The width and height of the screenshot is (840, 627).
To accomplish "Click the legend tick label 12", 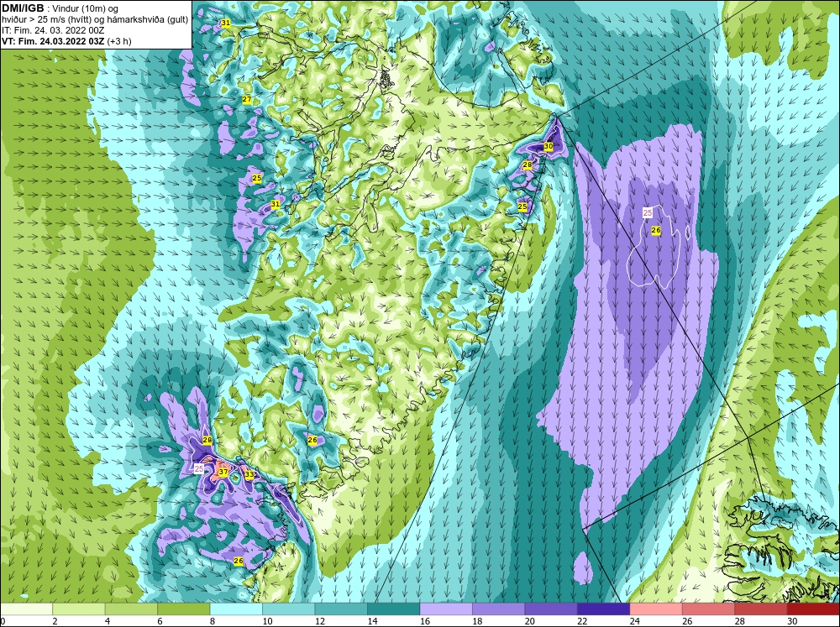I will coord(319,621).
